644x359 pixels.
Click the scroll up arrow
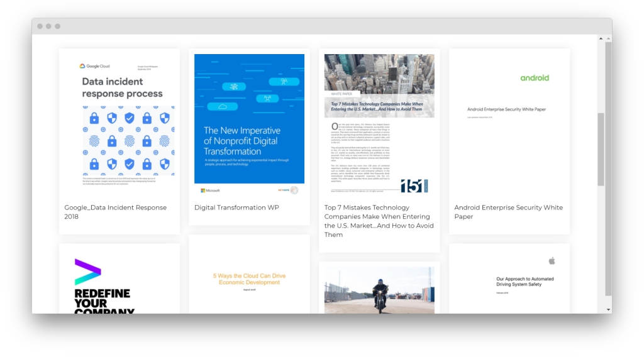pyautogui.click(x=608, y=39)
